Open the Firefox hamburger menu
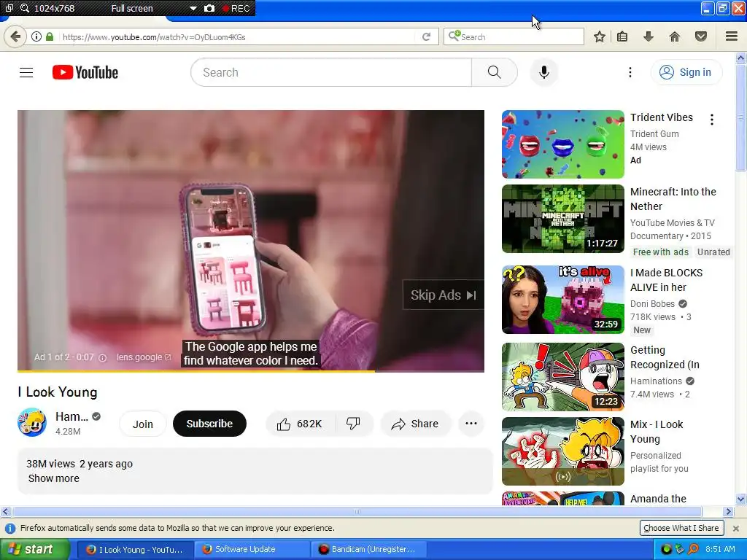 coord(732,36)
